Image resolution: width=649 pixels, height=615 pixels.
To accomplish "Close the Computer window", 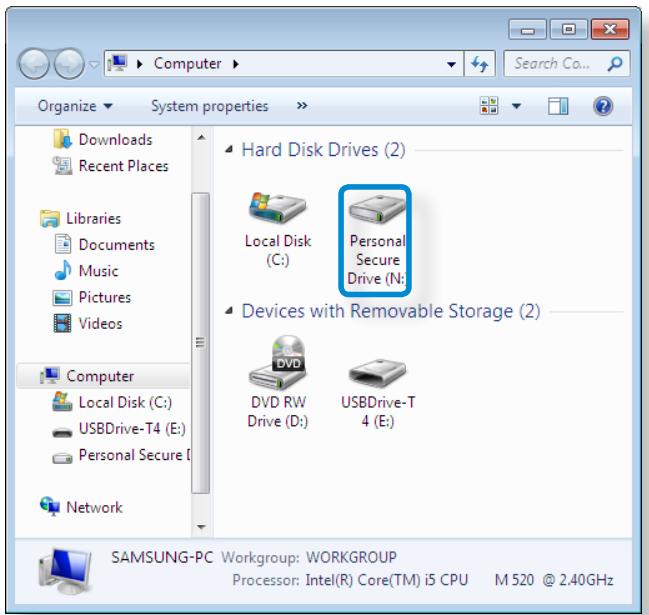I will click(x=610, y=29).
